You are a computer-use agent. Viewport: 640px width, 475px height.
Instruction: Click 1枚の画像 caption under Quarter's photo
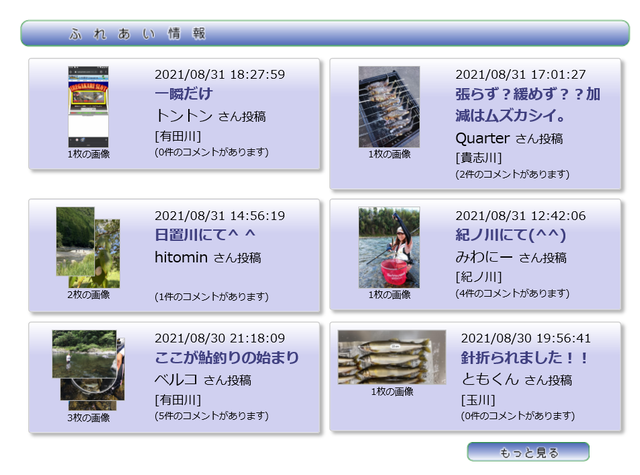(x=389, y=154)
